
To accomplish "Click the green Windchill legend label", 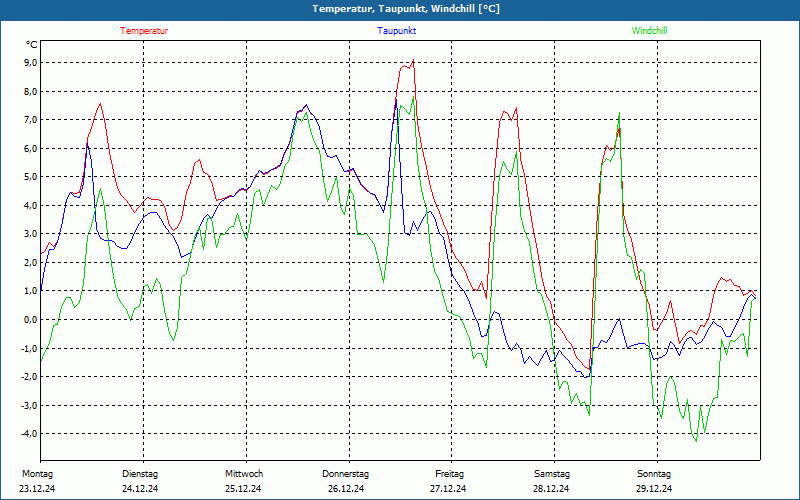I will pos(649,31).
